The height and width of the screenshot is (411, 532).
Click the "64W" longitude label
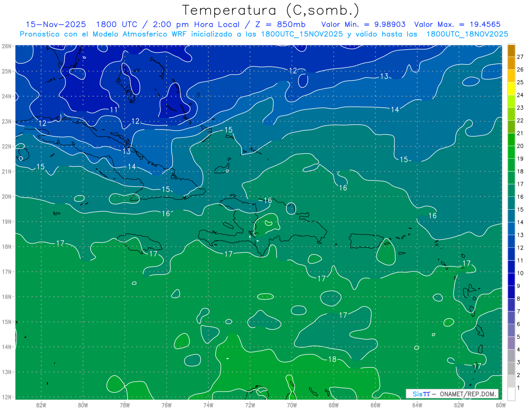[417, 405]
